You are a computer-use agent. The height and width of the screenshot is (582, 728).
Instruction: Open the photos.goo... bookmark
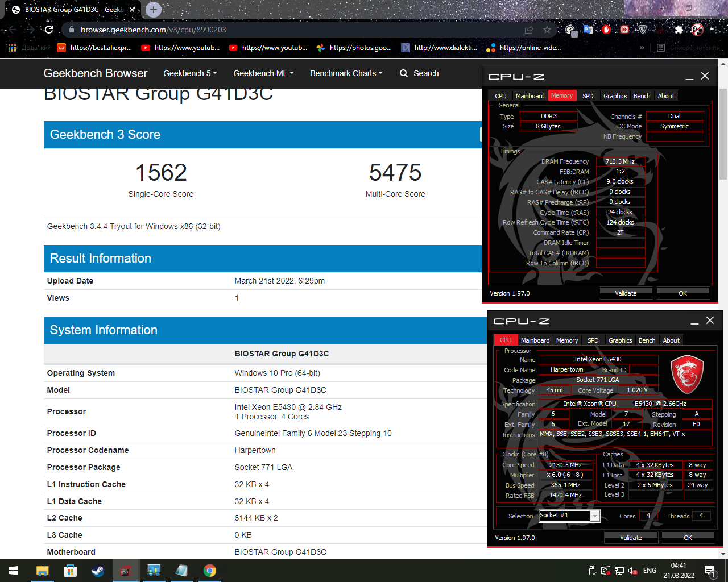[354, 48]
